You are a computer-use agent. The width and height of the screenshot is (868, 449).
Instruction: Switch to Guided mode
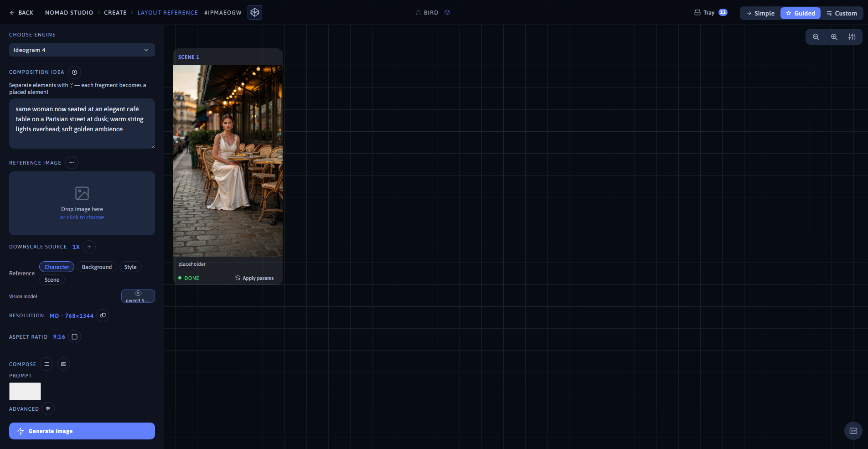(x=801, y=13)
